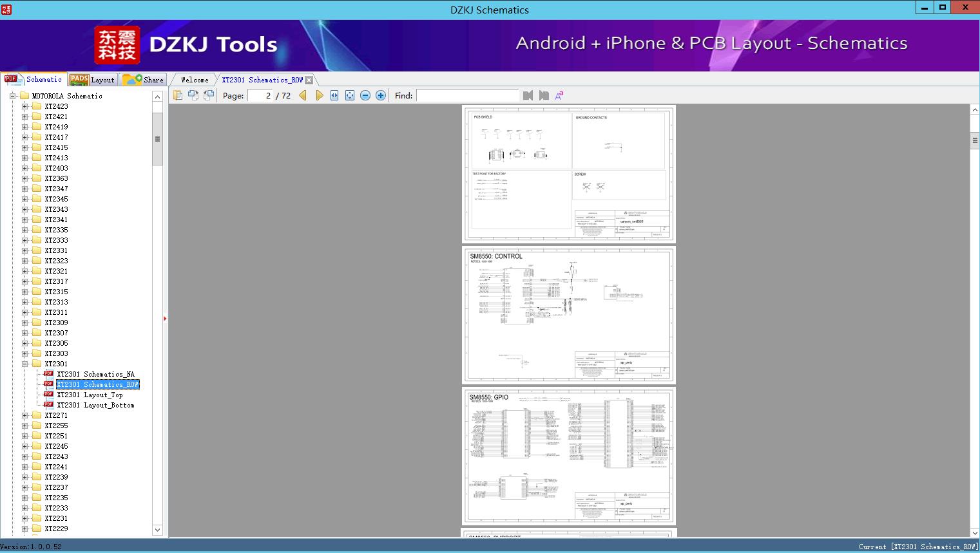This screenshot has width=980, height=553.
Task: Click the tree panel scrollbar thumb
Action: click(x=157, y=139)
